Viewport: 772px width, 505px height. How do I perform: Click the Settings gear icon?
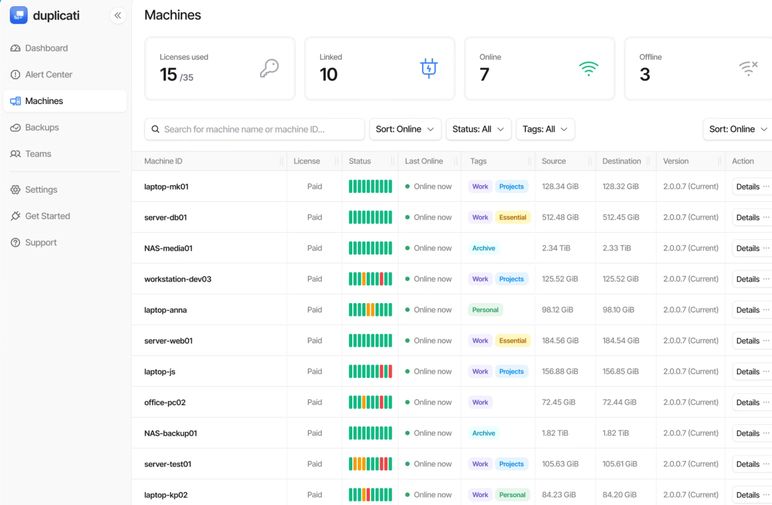click(15, 190)
